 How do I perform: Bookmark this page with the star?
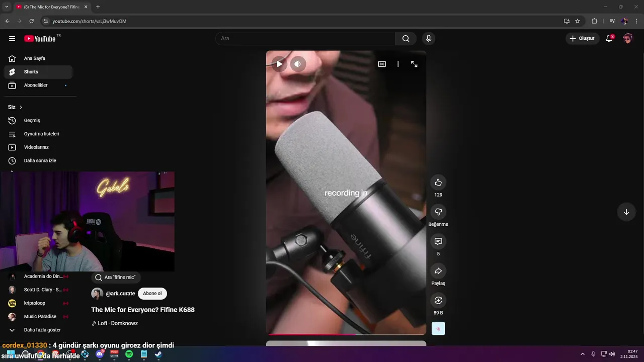click(x=578, y=21)
